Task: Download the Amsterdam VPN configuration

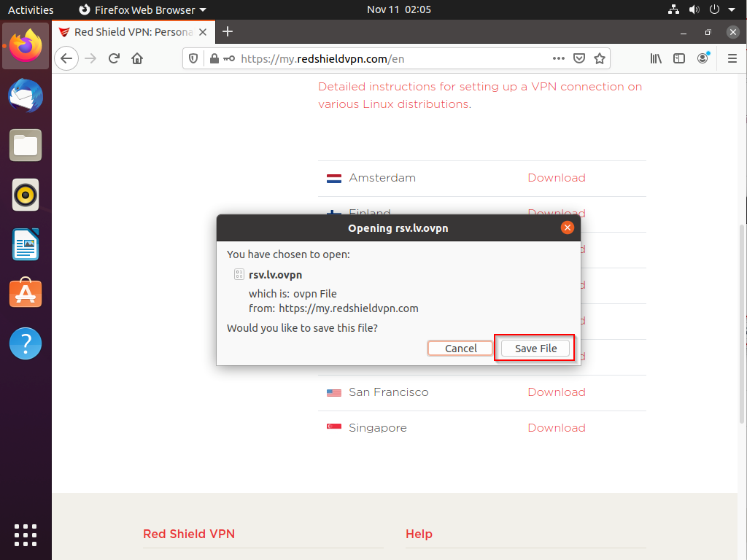Action: coord(556,178)
